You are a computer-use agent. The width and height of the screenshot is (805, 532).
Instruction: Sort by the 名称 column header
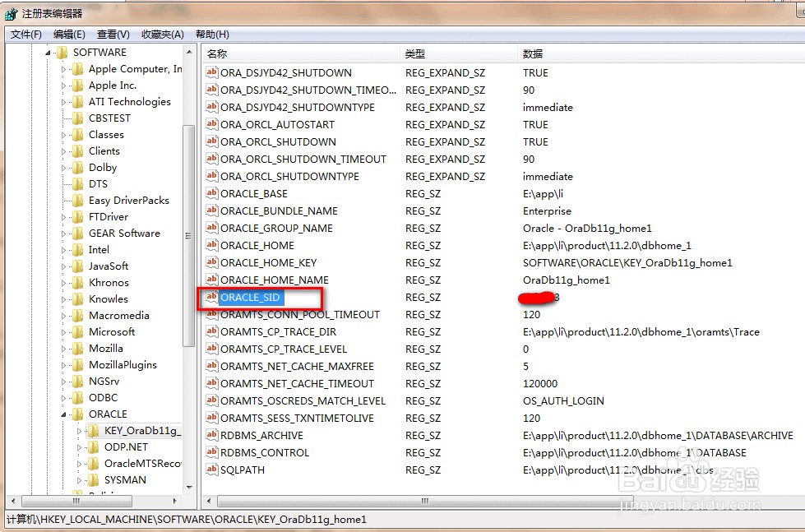(301, 54)
